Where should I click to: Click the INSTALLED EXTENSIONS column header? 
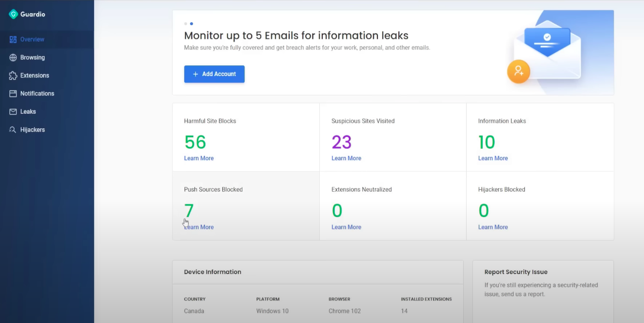pos(426,299)
